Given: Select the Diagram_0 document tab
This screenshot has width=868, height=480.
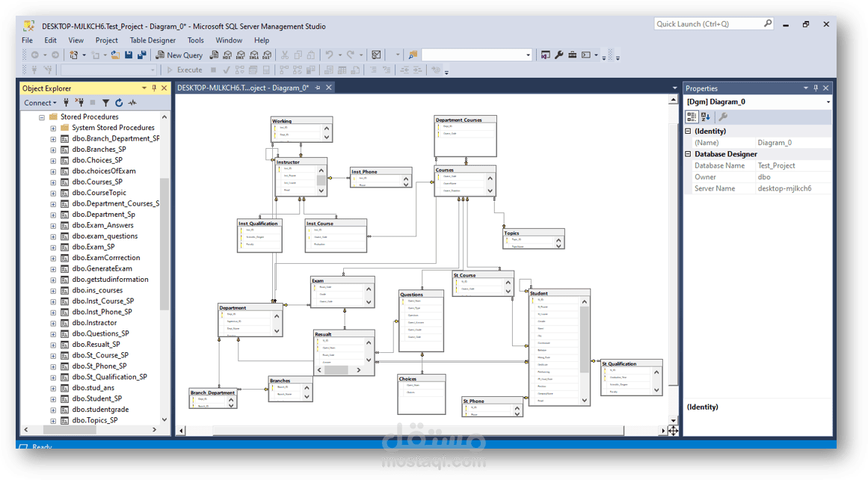Looking at the screenshot, I should click(x=243, y=87).
